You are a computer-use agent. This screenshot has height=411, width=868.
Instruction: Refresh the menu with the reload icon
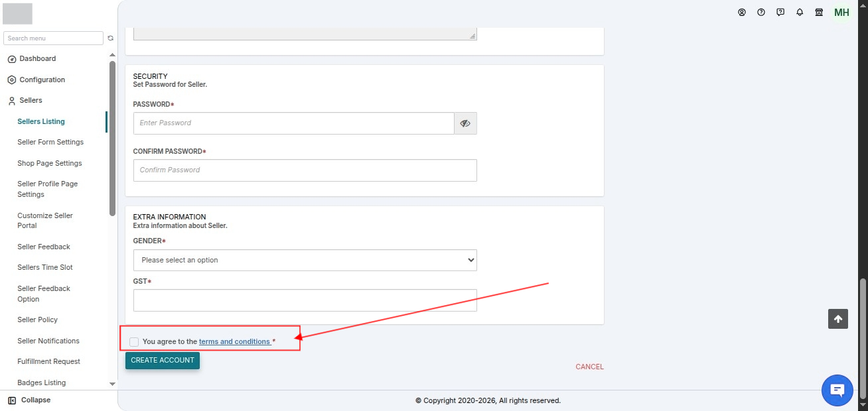coord(111,38)
